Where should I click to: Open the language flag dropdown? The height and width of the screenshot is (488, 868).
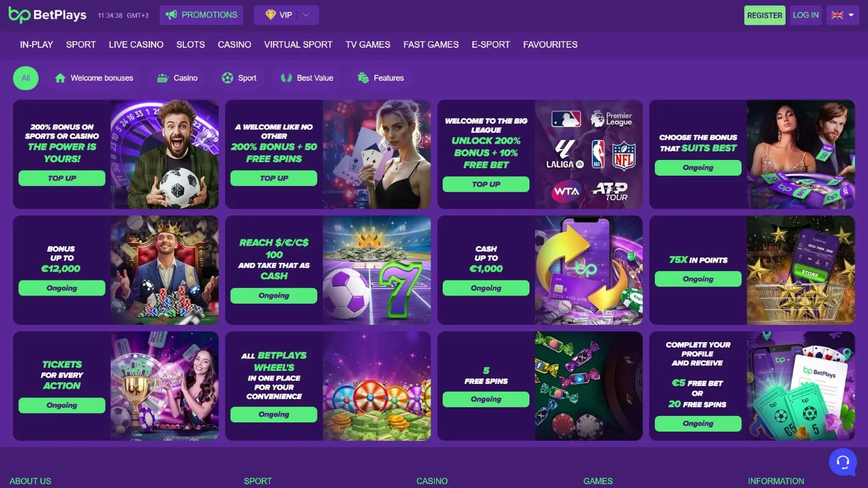(843, 15)
